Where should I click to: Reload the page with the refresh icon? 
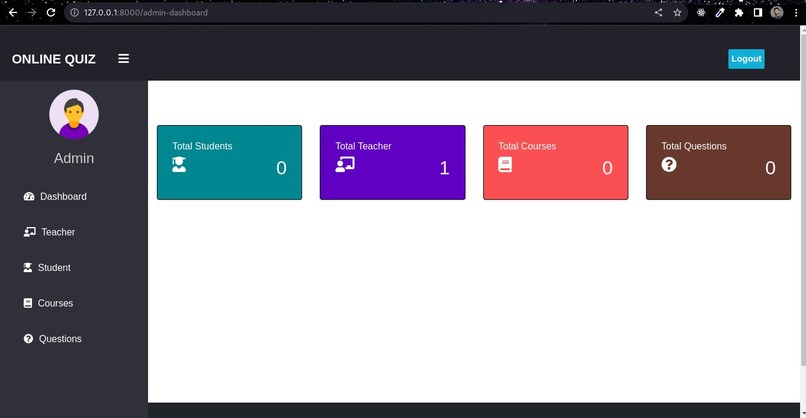(x=51, y=12)
